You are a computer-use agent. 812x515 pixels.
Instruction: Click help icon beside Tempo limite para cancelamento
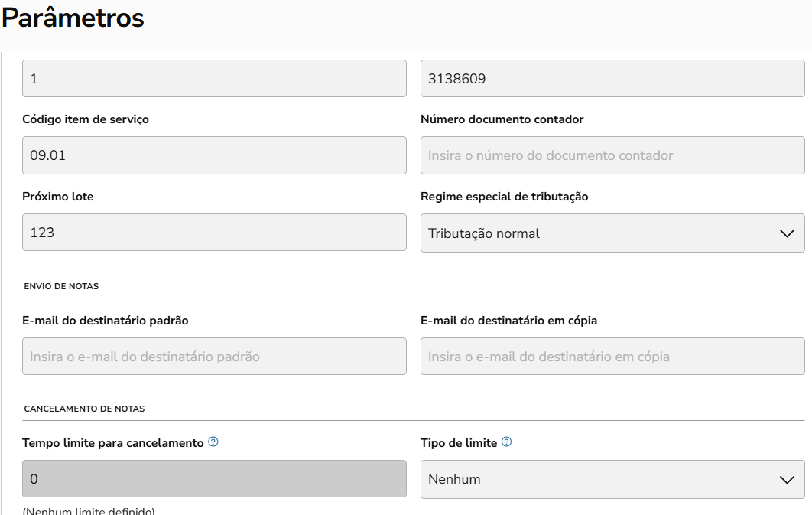click(x=213, y=442)
